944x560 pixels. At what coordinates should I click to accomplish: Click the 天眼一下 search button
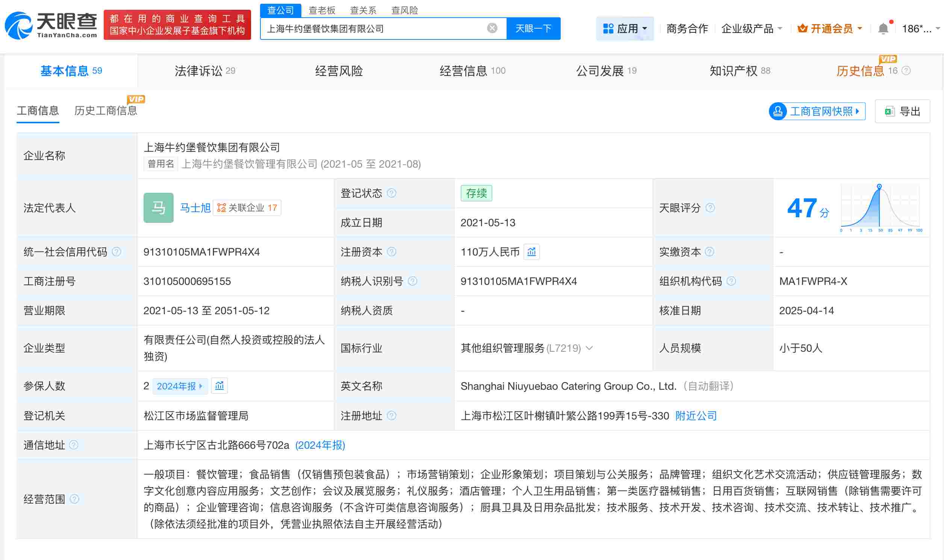point(534,28)
